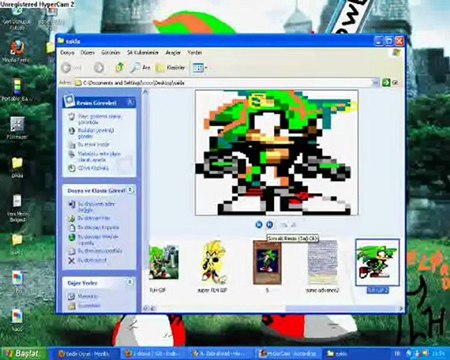Open the Araçlar menu
The image size is (450, 360).
tap(173, 52)
